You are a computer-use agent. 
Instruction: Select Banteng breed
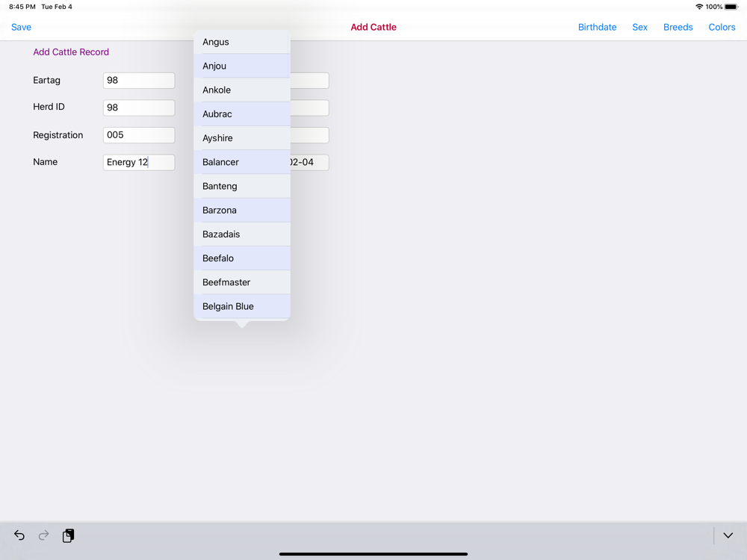point(242,186)
